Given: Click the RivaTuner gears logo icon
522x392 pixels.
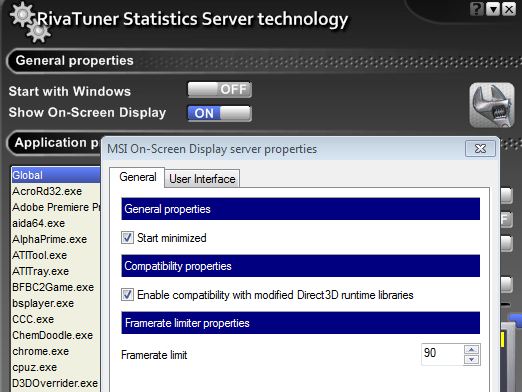Looking at the screenshot, I should [30, 23].
